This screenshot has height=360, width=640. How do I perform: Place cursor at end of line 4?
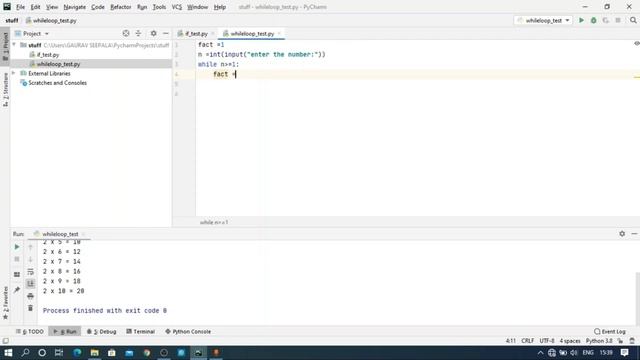tap(236, 74)
